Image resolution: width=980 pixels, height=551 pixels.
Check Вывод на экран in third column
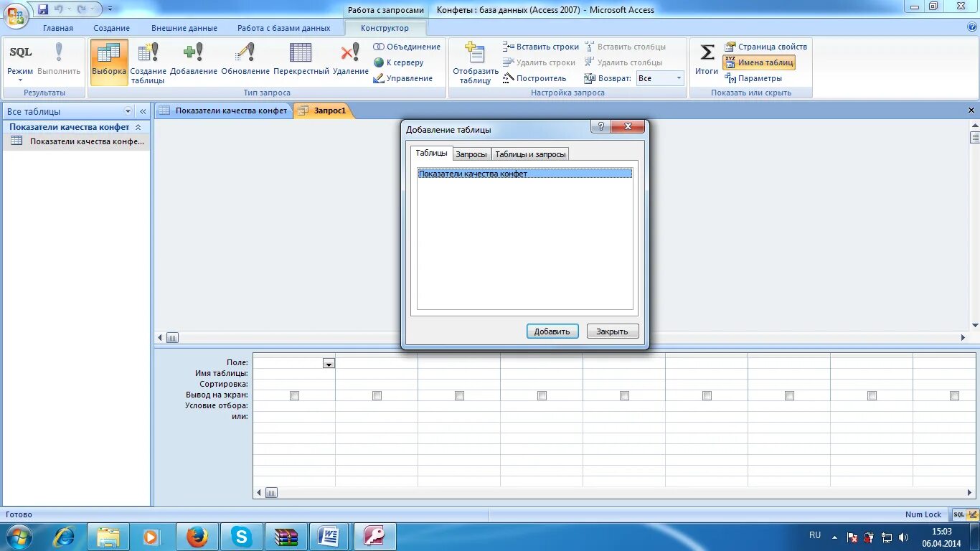click(459, 395)
